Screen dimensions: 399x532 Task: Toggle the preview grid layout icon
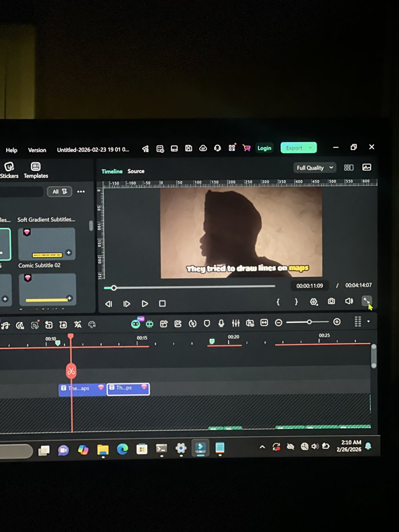[x=349, y=167]
